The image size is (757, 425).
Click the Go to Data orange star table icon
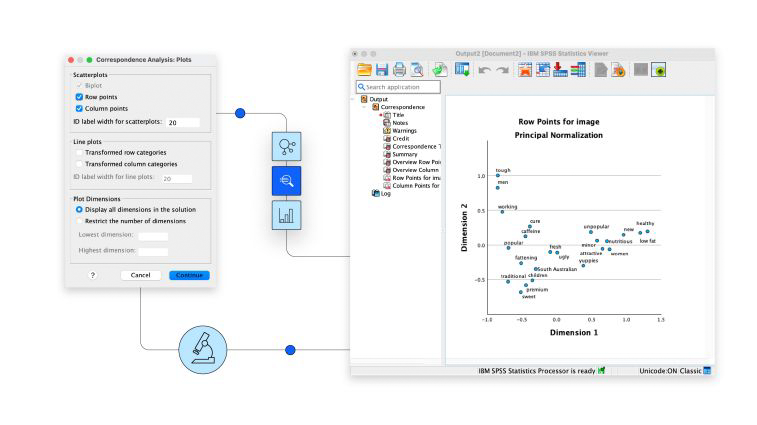point(525,70)
